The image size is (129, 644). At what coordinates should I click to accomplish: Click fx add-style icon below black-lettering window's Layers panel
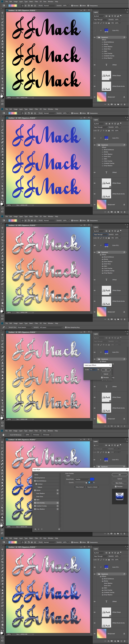click(x=108, y=104)
